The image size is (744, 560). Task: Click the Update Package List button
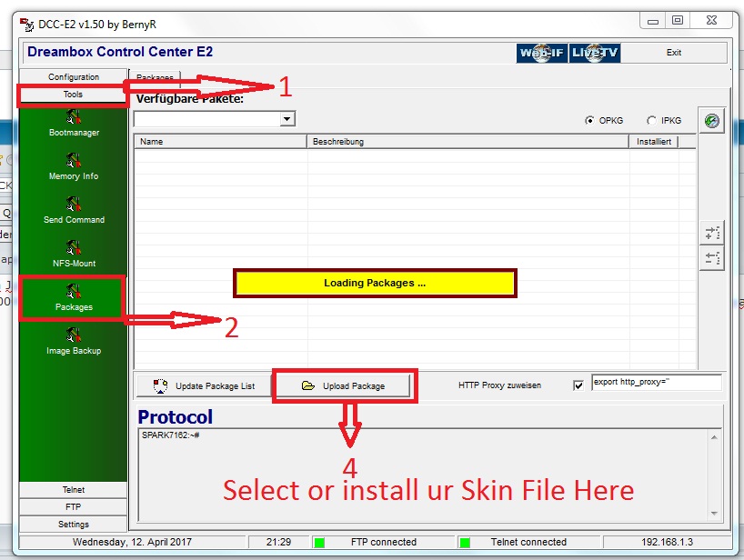pyautogui.click(x=204, y=386)
